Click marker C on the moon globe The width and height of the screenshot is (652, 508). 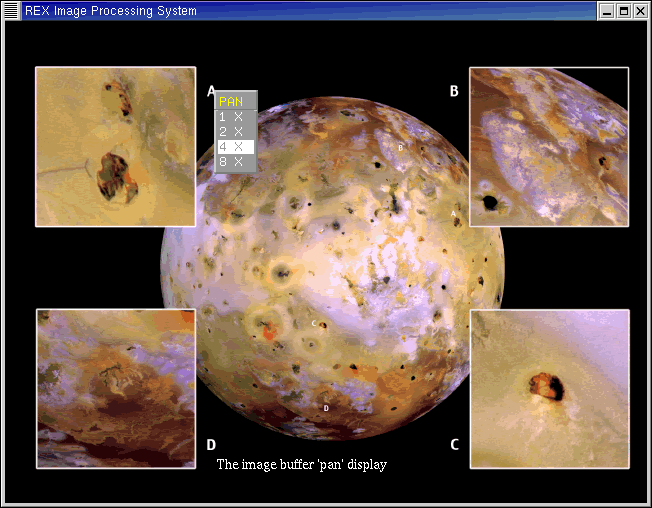[x=314, y=323]
